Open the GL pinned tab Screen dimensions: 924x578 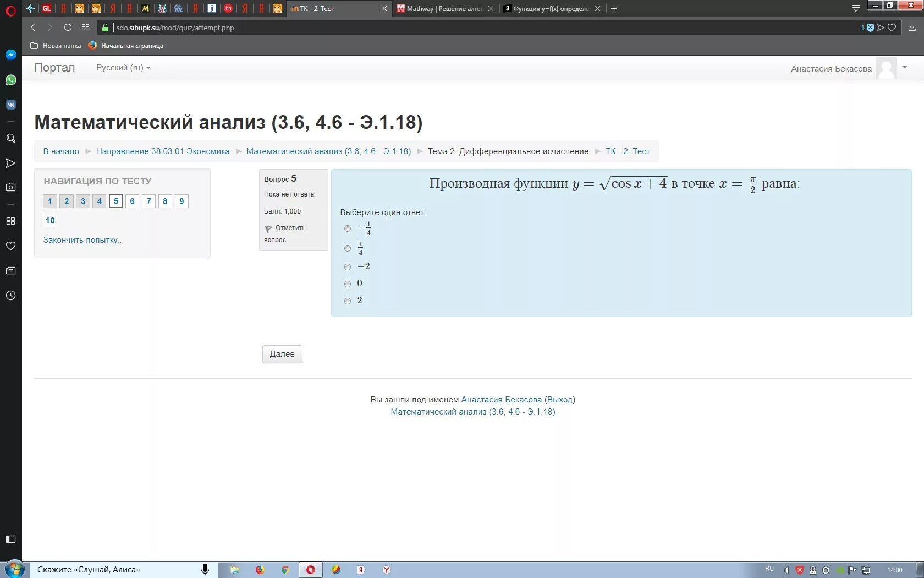click(x=47, y=8)
